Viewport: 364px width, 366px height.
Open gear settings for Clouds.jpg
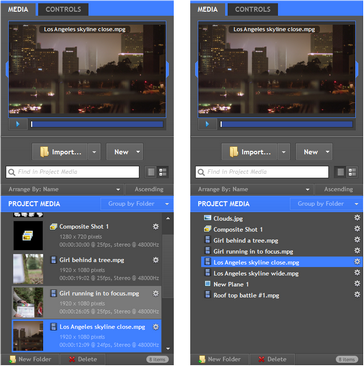click(357, 218)
